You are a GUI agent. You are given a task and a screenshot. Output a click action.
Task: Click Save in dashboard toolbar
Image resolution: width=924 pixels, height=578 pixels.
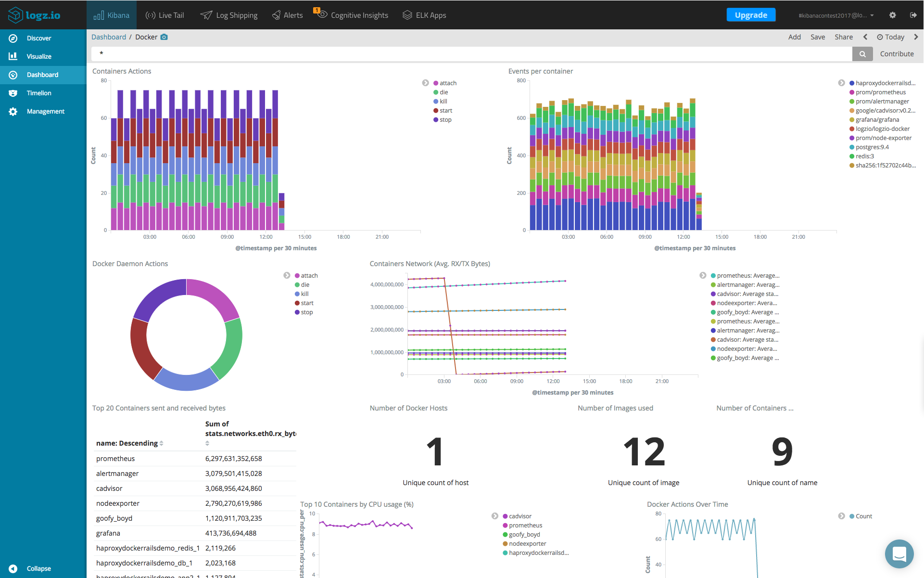pyautogui.click(x=818, y=37)
